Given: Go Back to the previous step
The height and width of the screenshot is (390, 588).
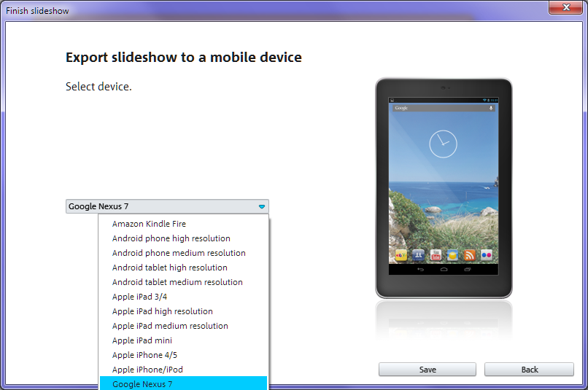Looking at the screenshot, I should (529, 370).
